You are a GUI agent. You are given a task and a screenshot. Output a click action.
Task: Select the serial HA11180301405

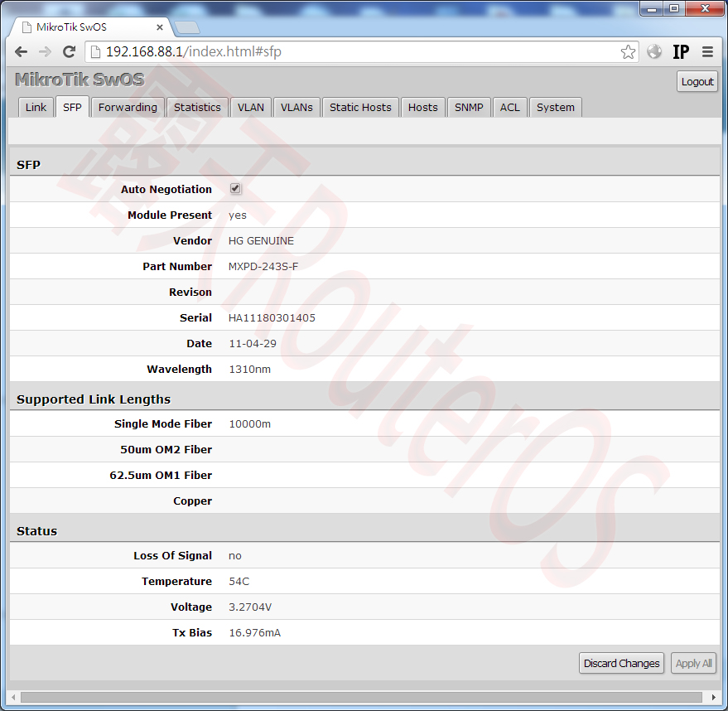pyautogui.click(x=272, y=318)
